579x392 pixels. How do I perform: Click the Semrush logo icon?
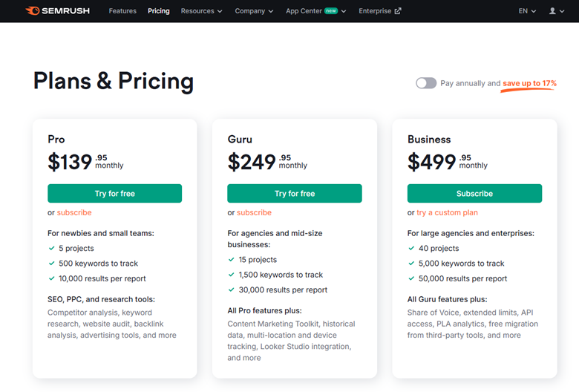pos(33,11)
